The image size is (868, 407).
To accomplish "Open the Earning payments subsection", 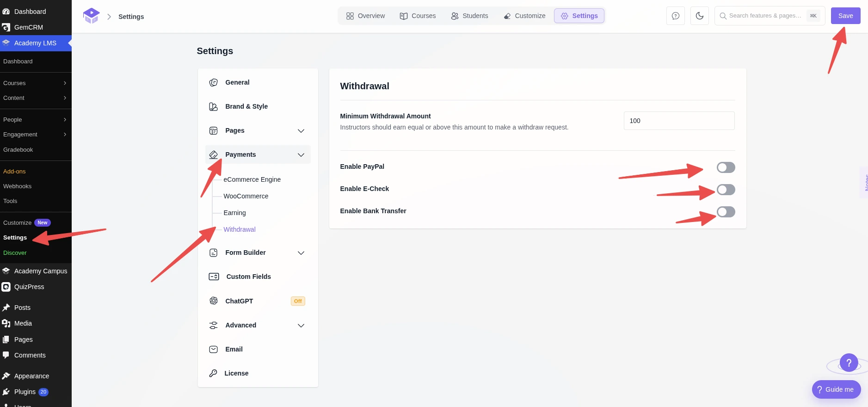I will pyautogui.click(x=235, y=213).
